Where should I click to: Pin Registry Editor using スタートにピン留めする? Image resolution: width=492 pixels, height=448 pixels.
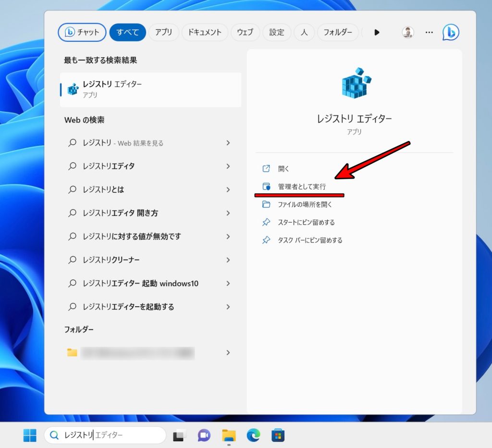pyautogui.click(x=306, y=222)
